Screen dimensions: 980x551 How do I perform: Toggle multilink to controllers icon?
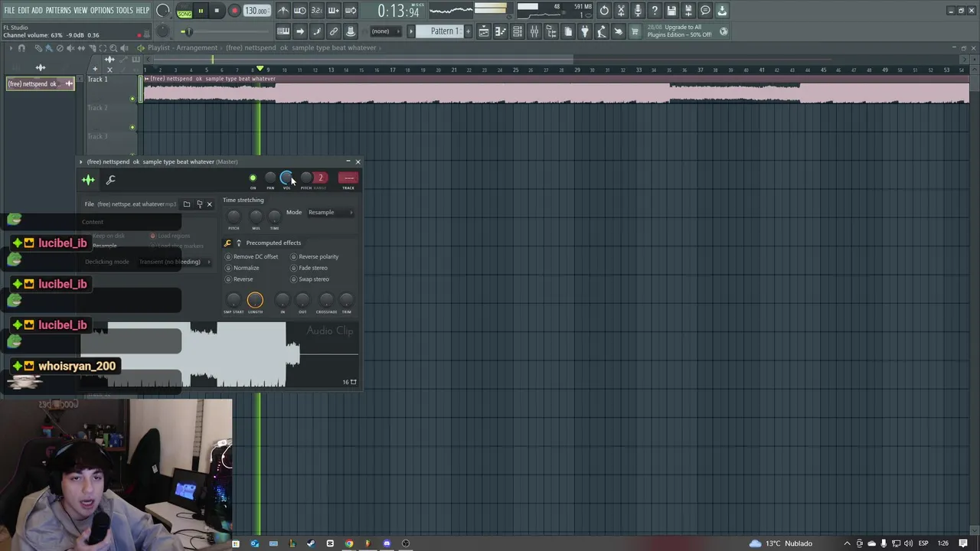[x=334, y=31]
